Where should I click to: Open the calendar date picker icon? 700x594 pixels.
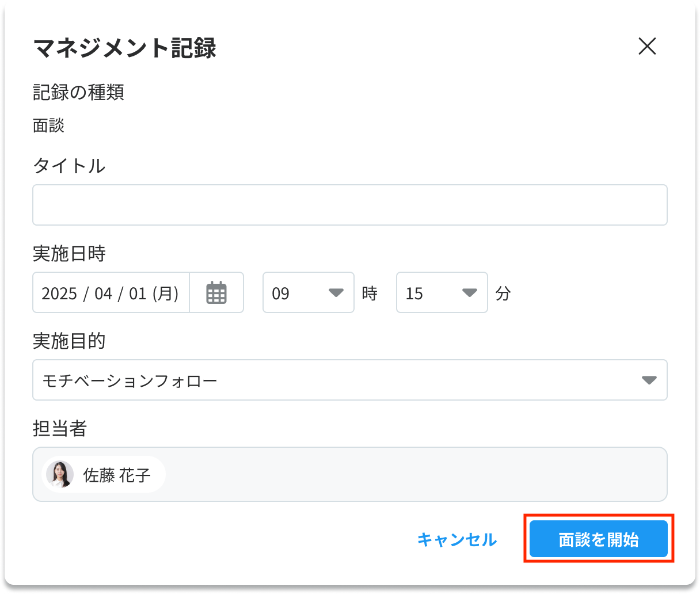pyautogui.click(x=216, y=293)
